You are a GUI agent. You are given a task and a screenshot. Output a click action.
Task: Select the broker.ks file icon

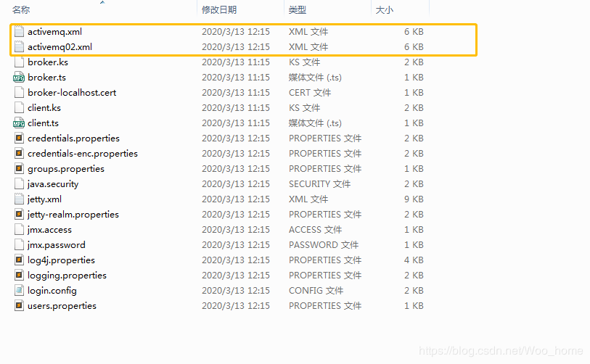tap(19, 62)
